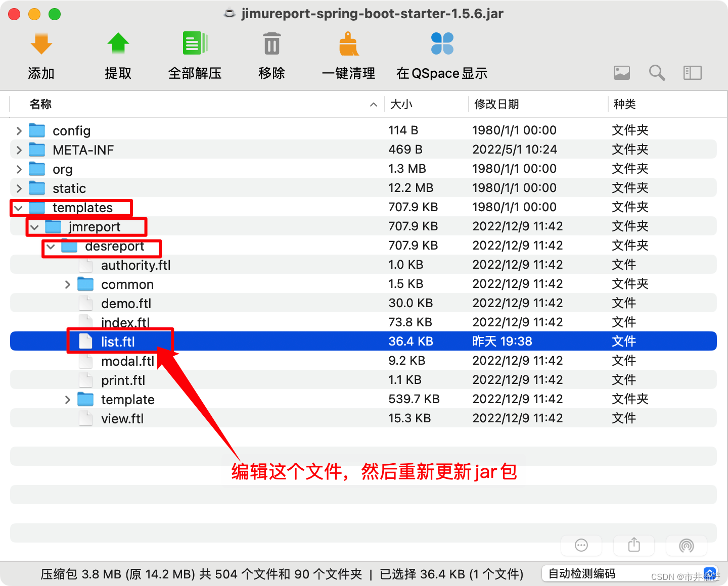Click the more options ellipsis button

(x=581, y=545)
